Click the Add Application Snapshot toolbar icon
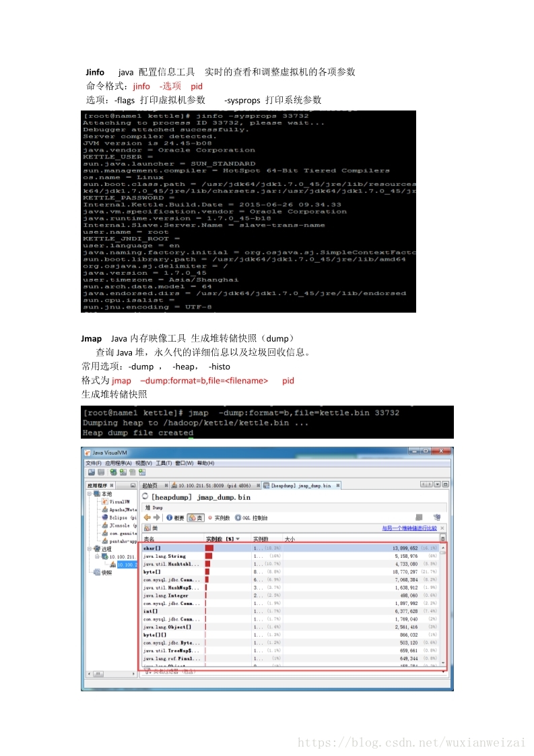The width and height of the screenshot is (534, 756). pos(141,472)
